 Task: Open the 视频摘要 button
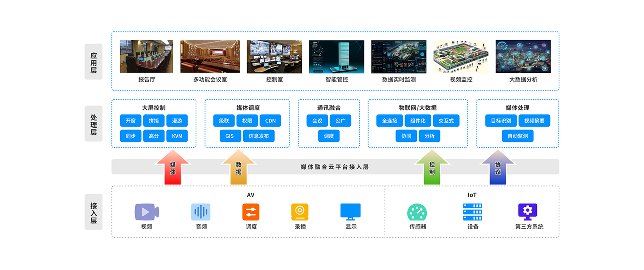[x=535, y=121]
